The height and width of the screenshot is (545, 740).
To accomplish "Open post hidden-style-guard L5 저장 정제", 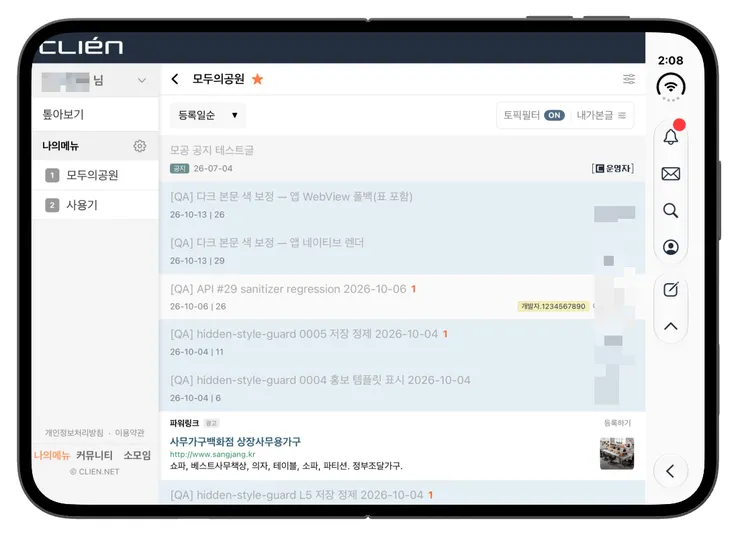I will [296, 495].
